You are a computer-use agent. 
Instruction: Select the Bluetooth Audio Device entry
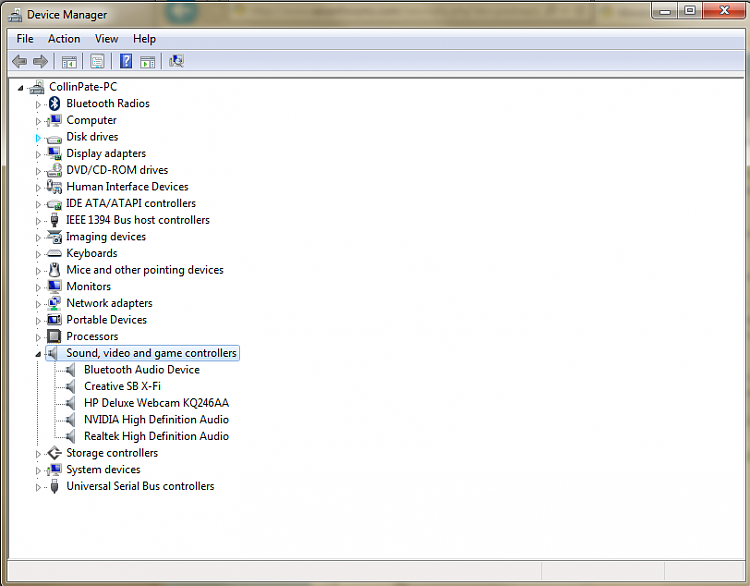[142, 370]
